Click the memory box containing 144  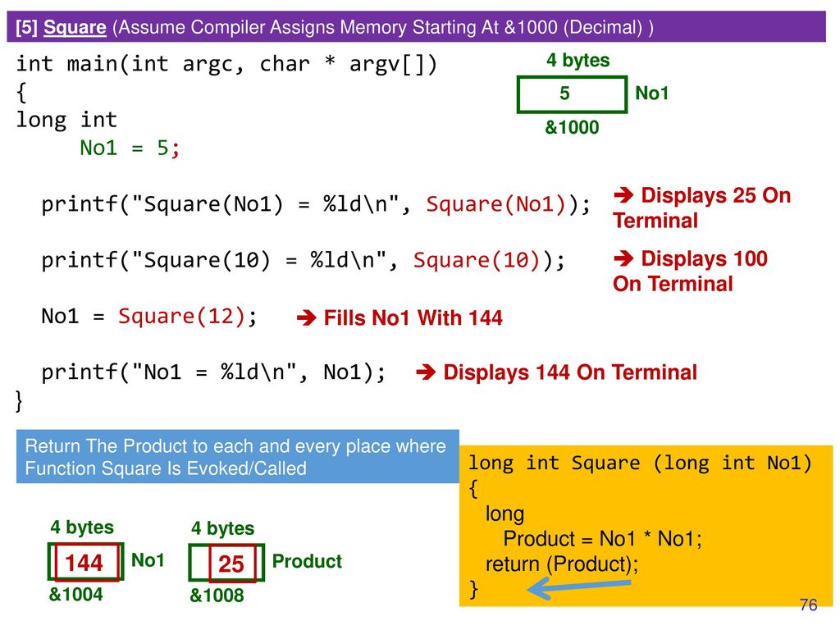pyautogui.click(x=85, y=562)
